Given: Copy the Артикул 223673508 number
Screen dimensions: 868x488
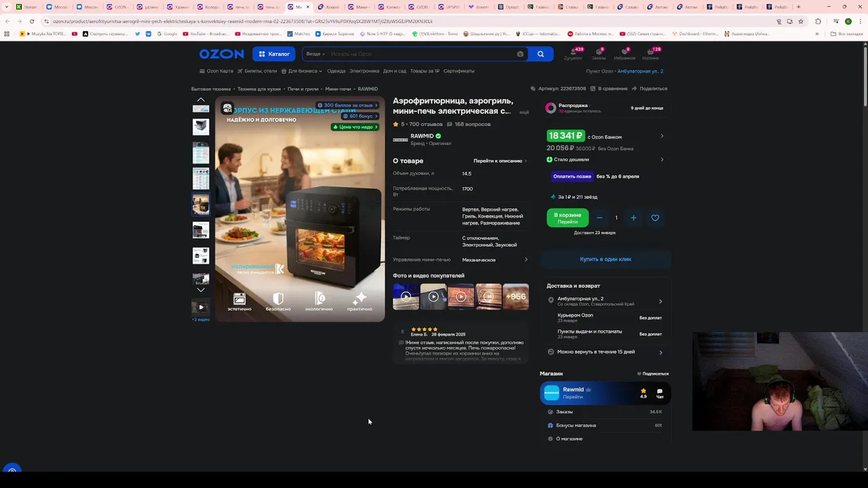Looking at the screenshot, I should (x=559, y=89).
